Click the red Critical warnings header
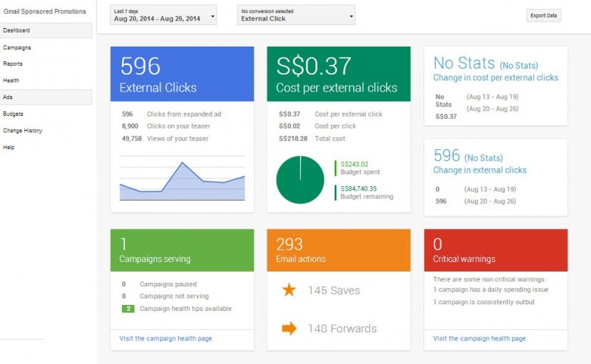The width and height of the screenshot is (591, 364). [x=496, y=250]
